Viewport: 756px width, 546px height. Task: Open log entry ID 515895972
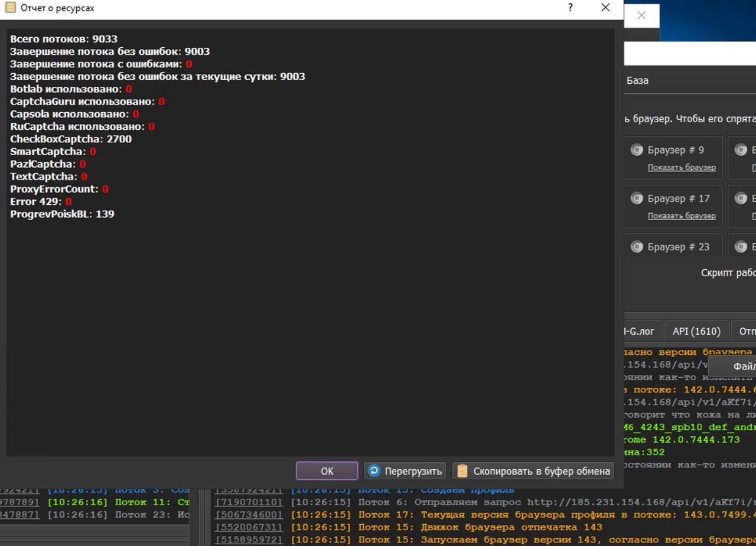pyautogui.click(x=249, y=540)
